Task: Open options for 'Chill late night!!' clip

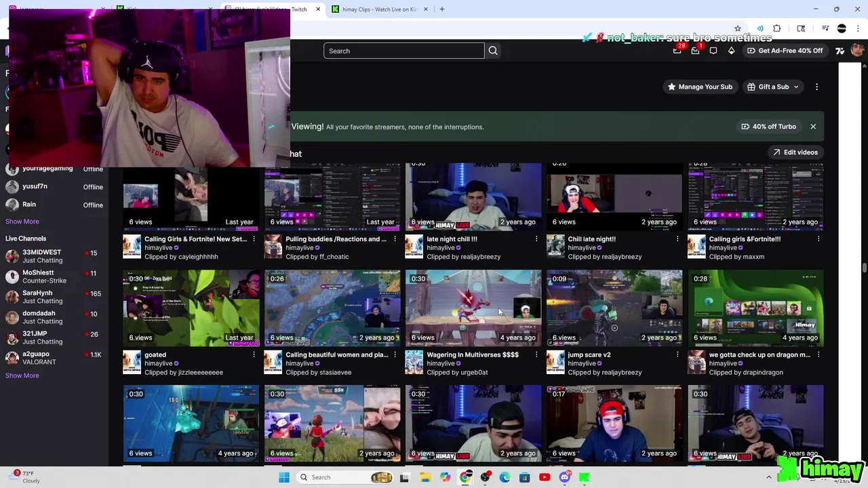Action: 677,239
